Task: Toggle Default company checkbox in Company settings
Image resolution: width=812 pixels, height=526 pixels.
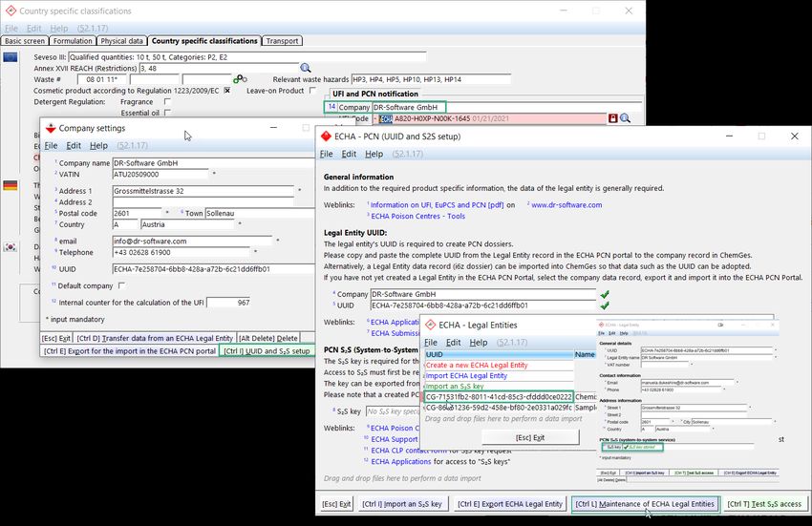Action: 121,285
